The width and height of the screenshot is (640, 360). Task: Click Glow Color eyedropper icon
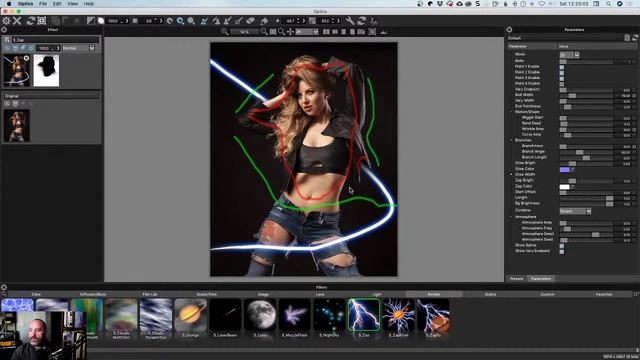pyautogui.click(x=573, y=169)
